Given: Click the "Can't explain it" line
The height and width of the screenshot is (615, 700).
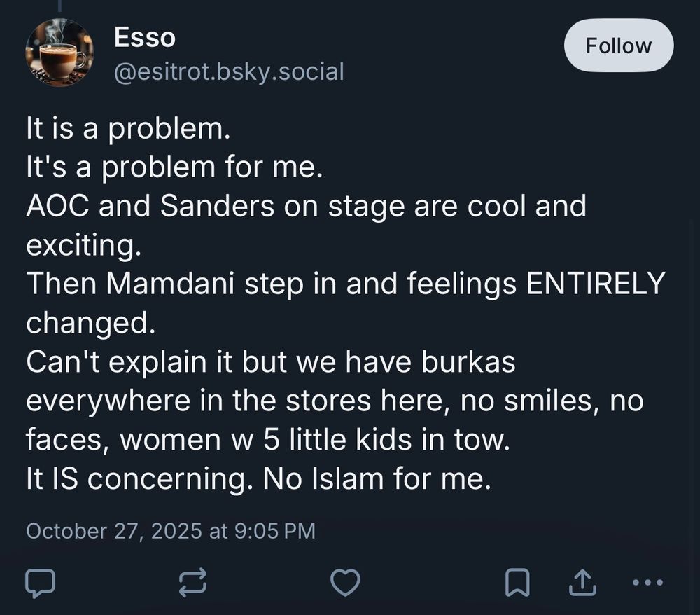Looking at the screenshot, I should [270, 362].
